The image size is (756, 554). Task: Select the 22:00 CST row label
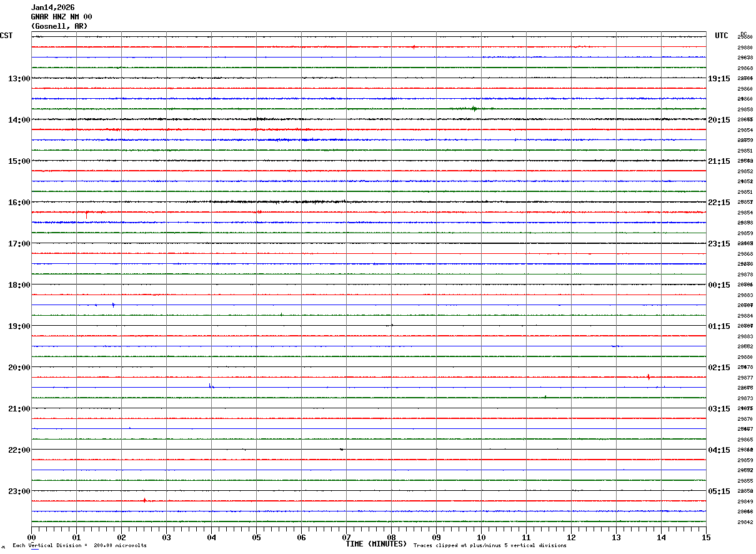pyautogui.click(x=19, y=450)
